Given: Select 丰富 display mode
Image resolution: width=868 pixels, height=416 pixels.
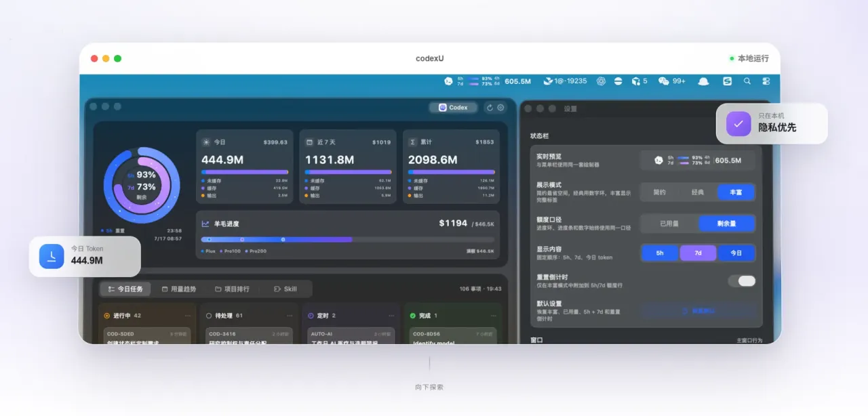Looking at the screenshot, I should click(x=736, y=192).
